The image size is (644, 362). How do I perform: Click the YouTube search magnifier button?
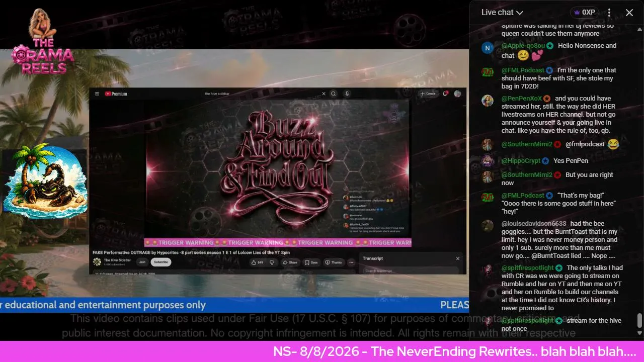[333, 94]
